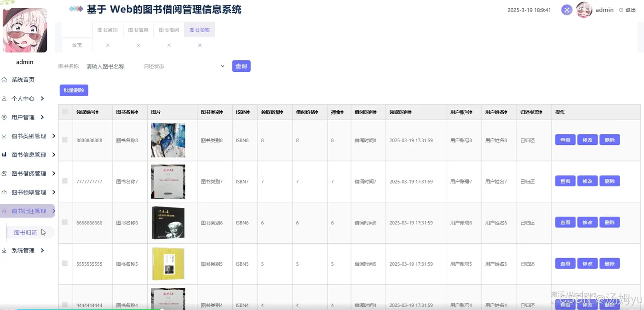Sort table by 用户账号 arrows
Screen dimensions: 644x310
point(471,112)
